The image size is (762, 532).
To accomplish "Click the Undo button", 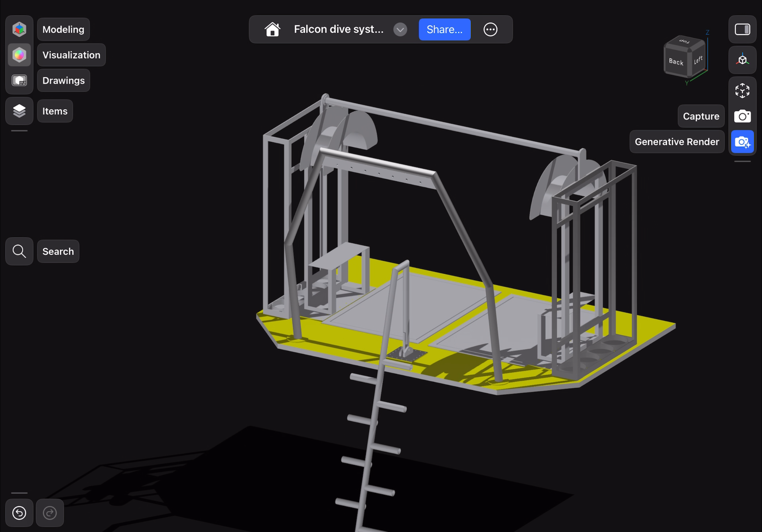I will pyautogui.click(x=19, y=513).
